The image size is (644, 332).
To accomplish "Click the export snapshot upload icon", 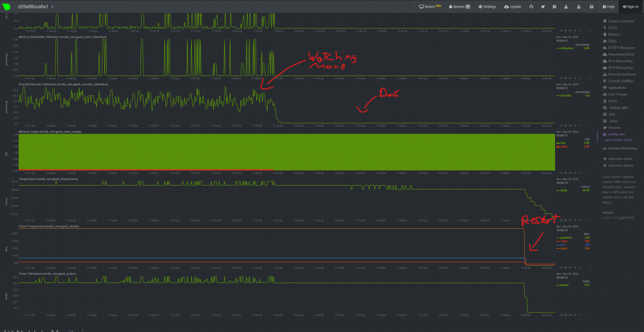I will tap(579, 6).
